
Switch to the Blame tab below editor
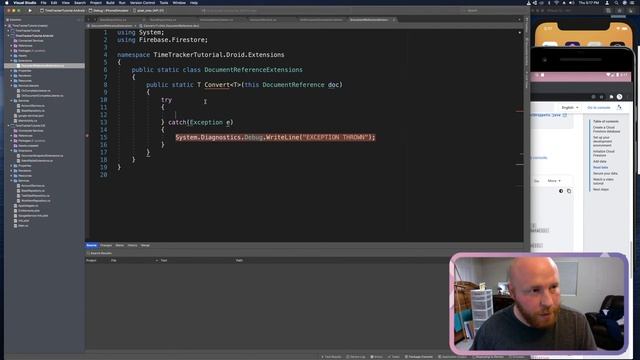pyautogui.click(x=120, y=245)
